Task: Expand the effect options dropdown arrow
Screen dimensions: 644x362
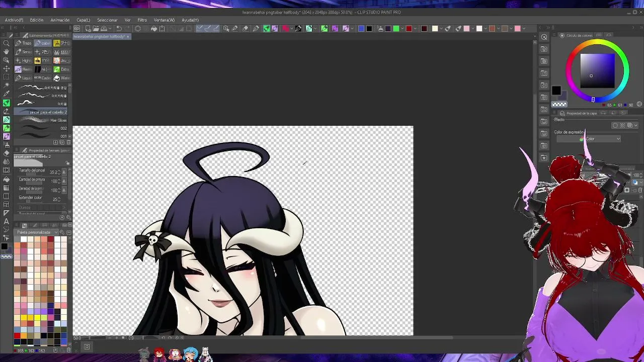Action: [x=636, y=125]
